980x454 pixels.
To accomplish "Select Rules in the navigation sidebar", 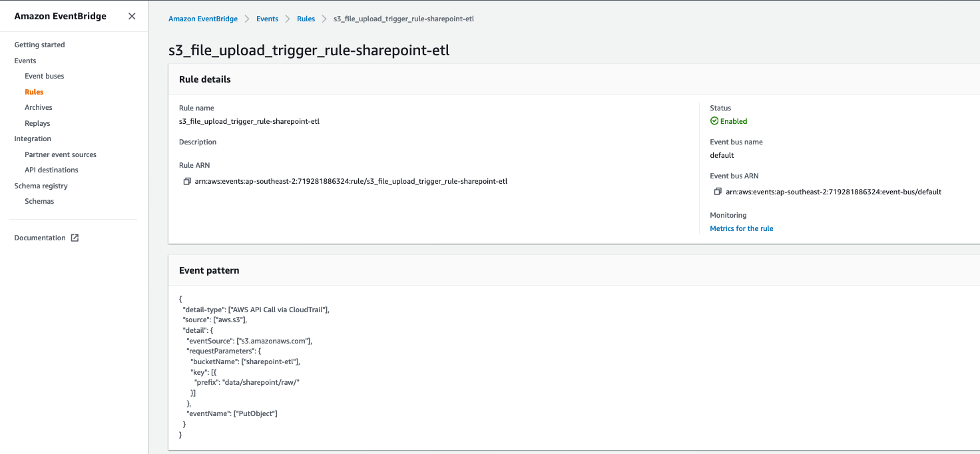I will 34,92.
